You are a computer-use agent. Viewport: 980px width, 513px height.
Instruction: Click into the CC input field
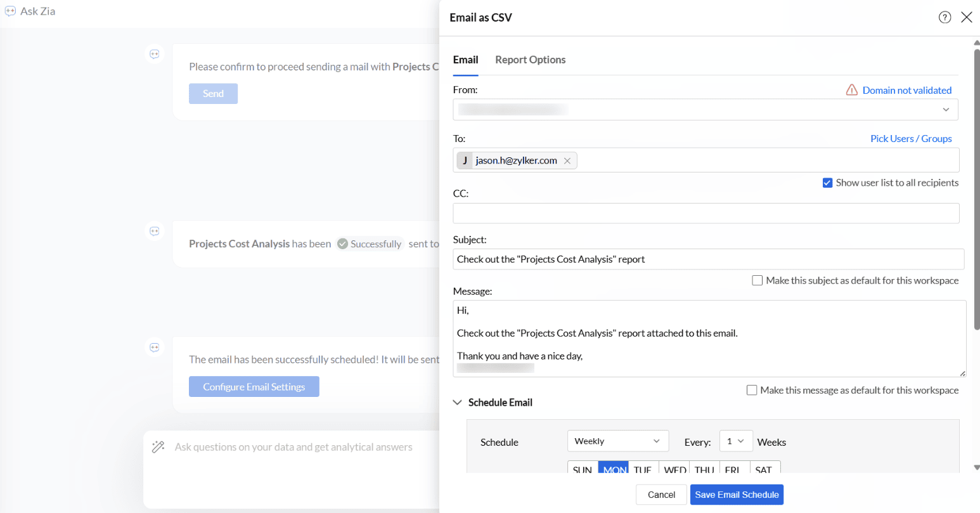(x=706, y=213)
